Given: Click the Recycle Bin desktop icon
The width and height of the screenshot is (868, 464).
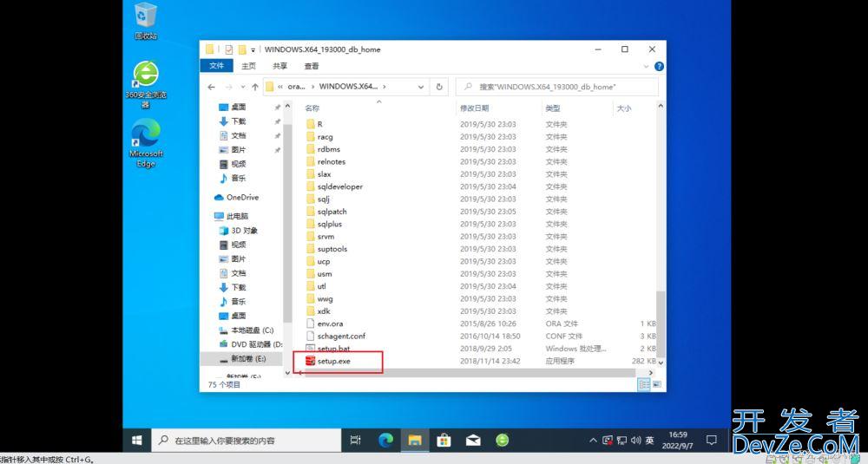Looking at the screenshot, I should [146, 21].
